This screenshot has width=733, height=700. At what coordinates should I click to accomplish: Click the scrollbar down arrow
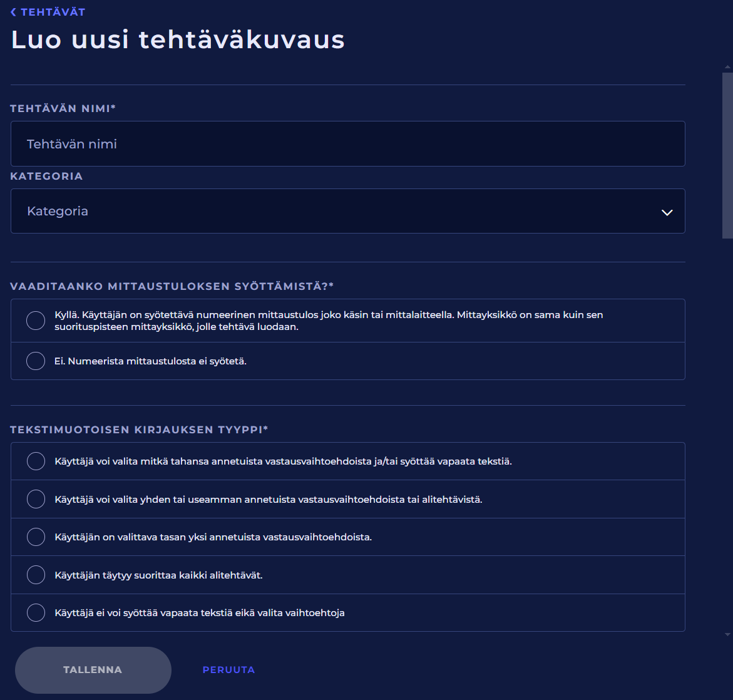click(727, 634)
